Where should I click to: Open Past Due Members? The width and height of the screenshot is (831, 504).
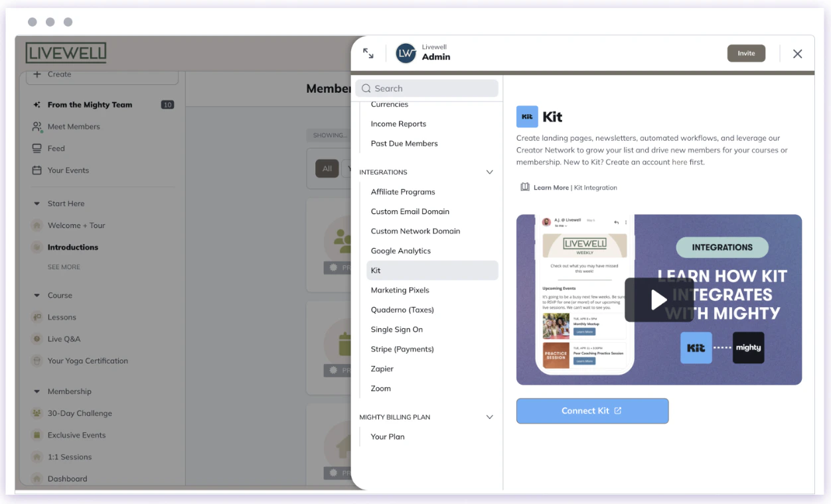point(404,143)
